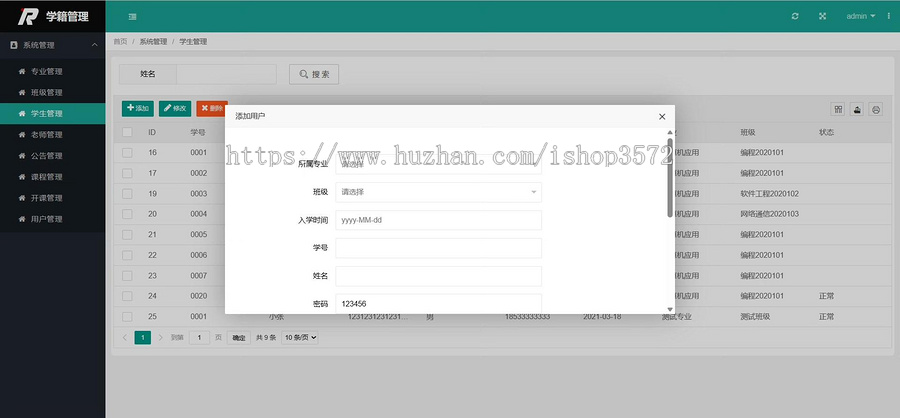
Task: Click the 班级 column header
Action: (747, 132)
